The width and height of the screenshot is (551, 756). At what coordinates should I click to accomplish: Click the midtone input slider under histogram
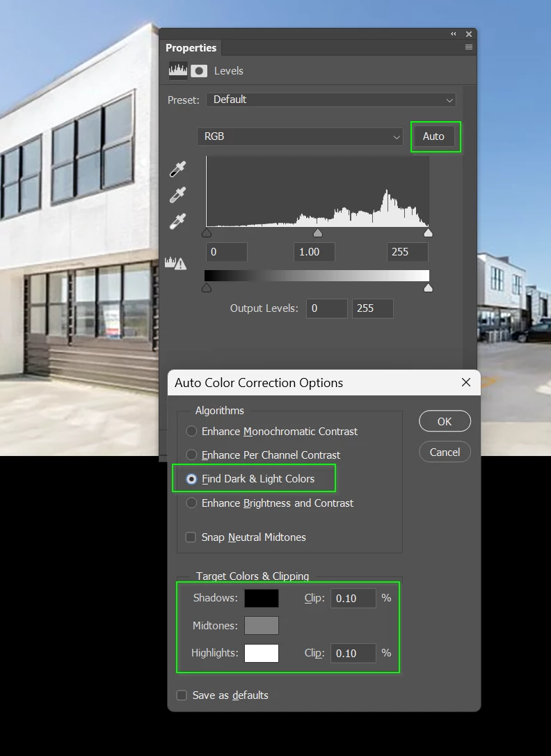click(x=317, y=233)
